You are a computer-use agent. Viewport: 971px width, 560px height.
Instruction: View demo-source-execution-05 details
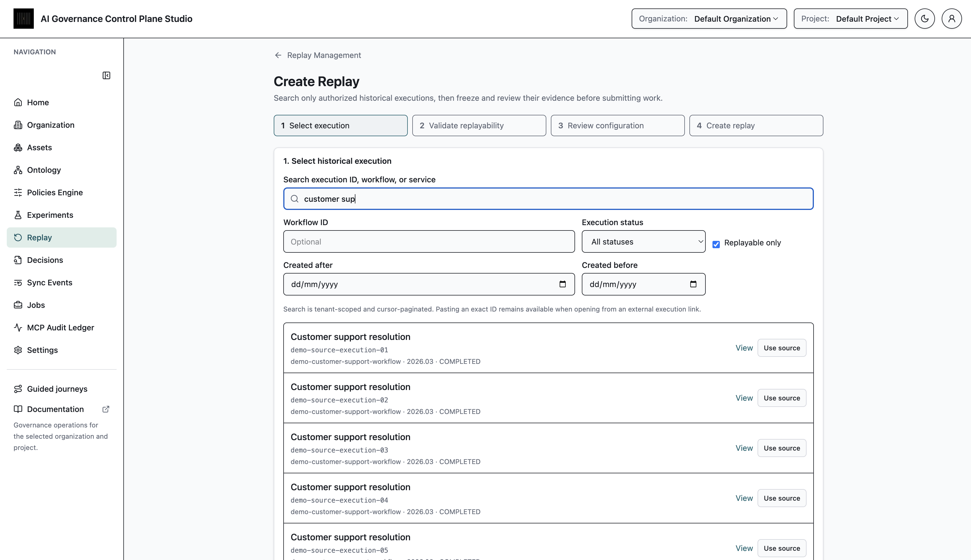[744, 548]
